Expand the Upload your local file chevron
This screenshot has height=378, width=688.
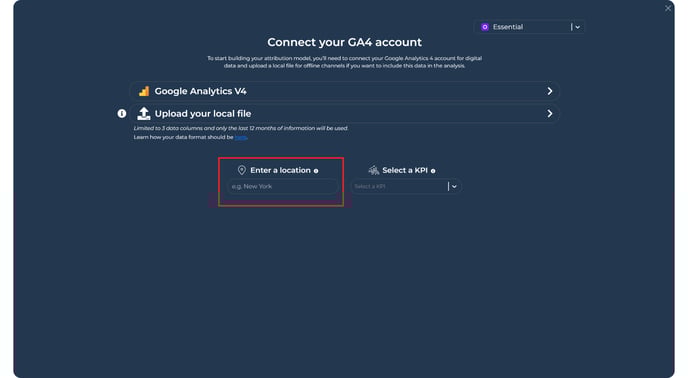click(550, 114)
